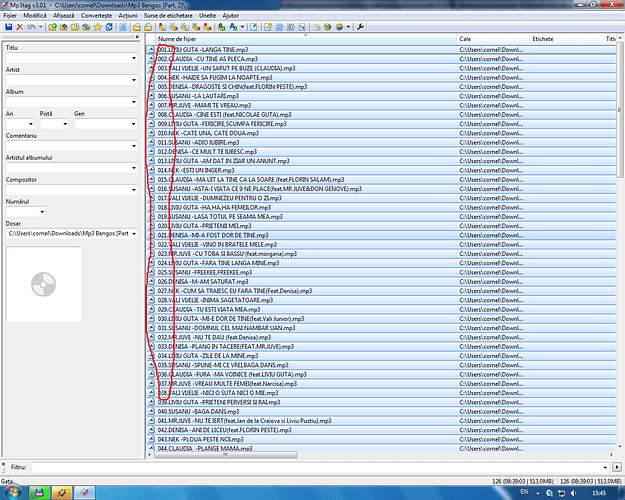
Task: Open the Unelte menu
Action: coord(207,16)
